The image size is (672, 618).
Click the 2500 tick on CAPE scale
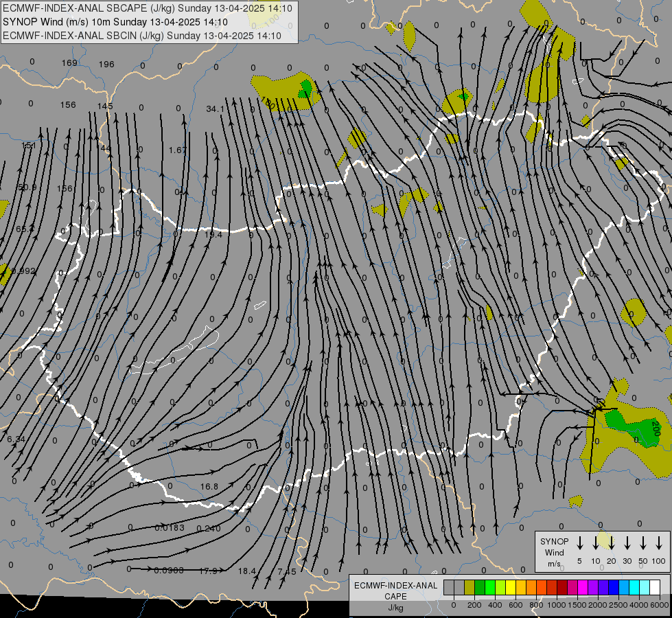click(618, 605)
